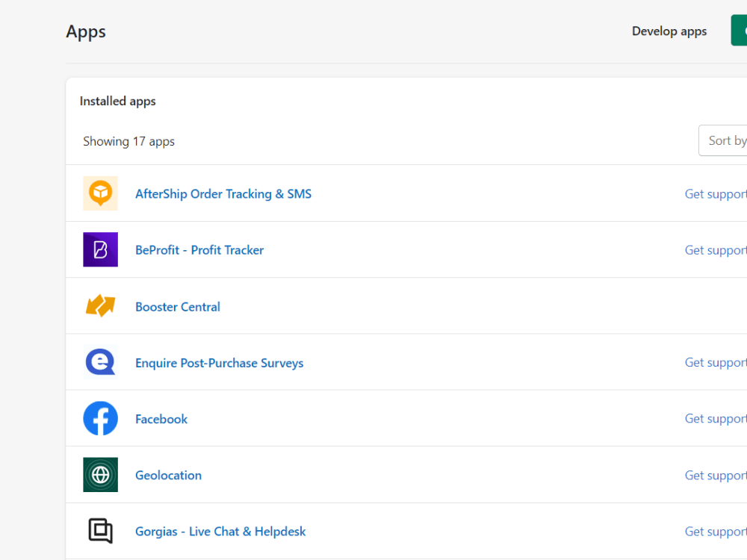
Task: Click the green button beside Develop apps
Action: pyautogui.click(x=739, y=31)
